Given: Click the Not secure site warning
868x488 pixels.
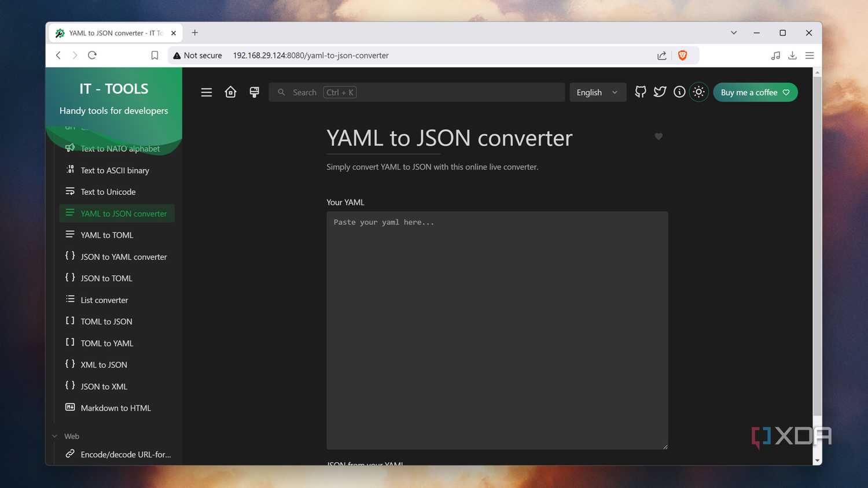Looking at the screenshot, I should tap(198, 56).
